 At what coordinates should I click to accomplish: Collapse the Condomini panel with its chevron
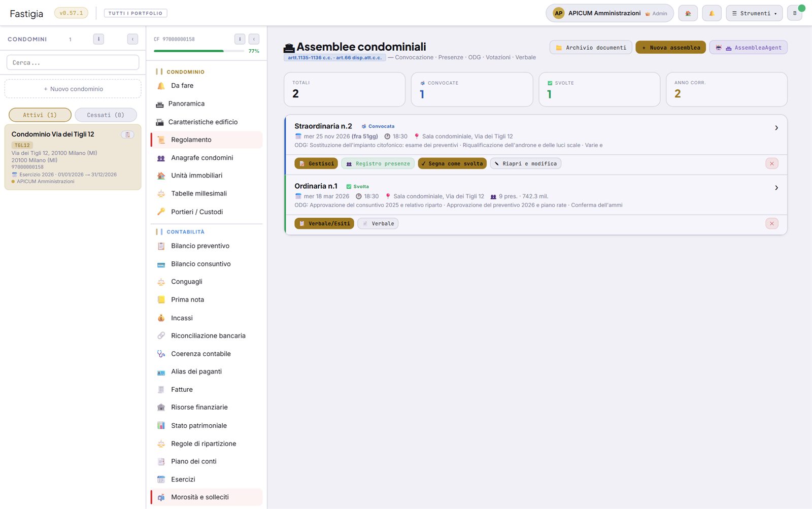(x=132, y=39)
